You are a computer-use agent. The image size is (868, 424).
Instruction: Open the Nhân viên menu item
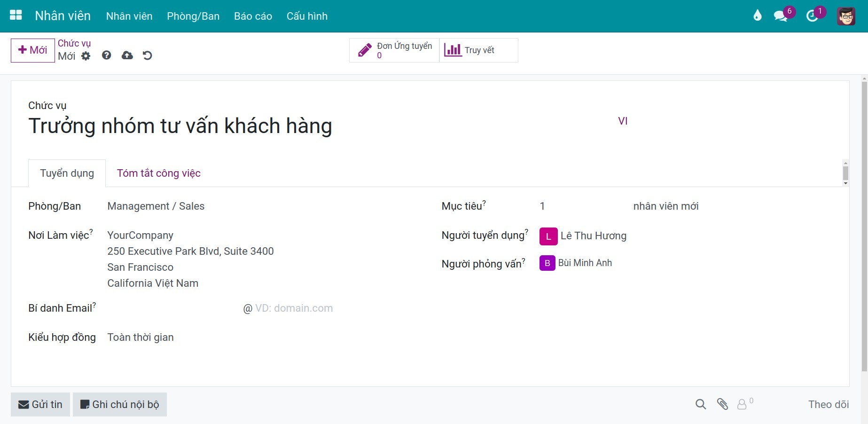pyautogui.click(x=129, y=16)
